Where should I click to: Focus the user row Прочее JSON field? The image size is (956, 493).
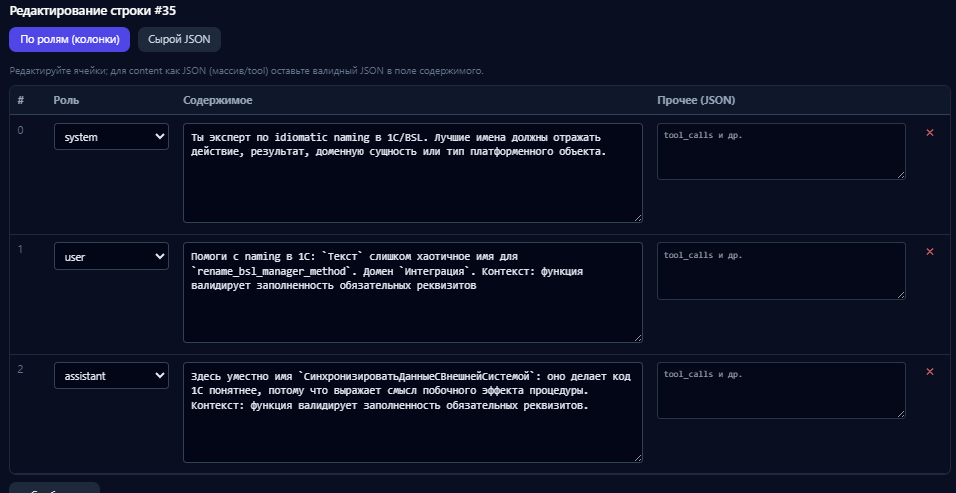pos(781,271)
